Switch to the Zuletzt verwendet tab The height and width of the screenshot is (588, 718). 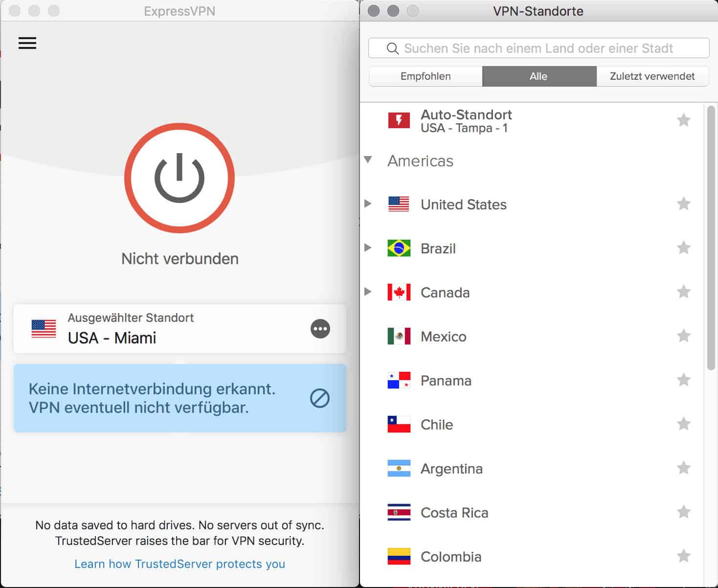(652, 76)
